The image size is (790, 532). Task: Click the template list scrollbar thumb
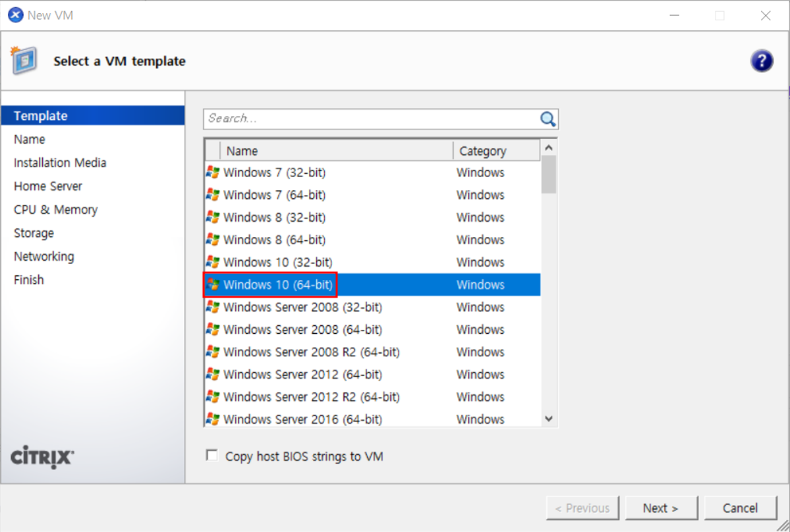pyautogui.click(x=549, y=174)
